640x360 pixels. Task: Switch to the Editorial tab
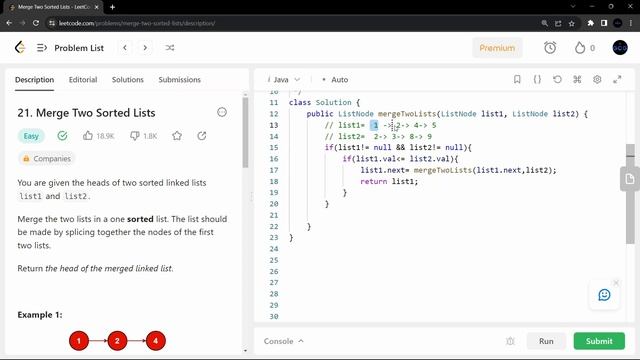(x=83, y=80)
